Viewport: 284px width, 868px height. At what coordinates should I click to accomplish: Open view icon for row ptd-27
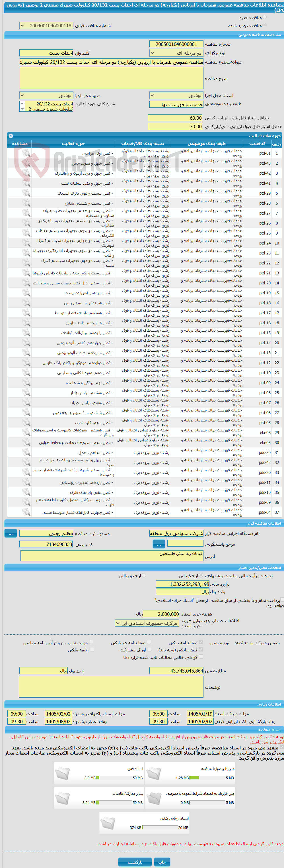click(x=26, y=213)
